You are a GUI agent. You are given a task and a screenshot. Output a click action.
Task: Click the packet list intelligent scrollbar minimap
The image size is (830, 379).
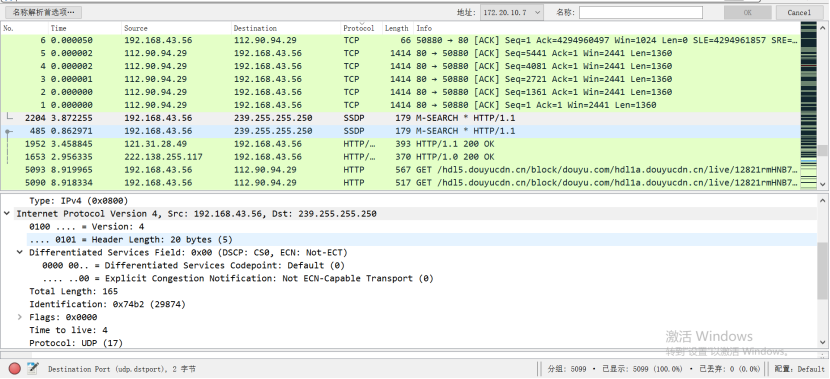tap(809, 105)
